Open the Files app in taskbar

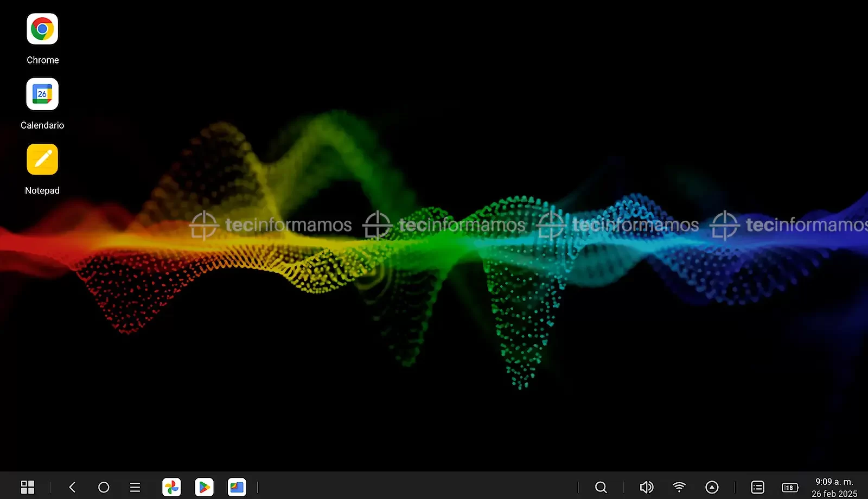(237, 487)
